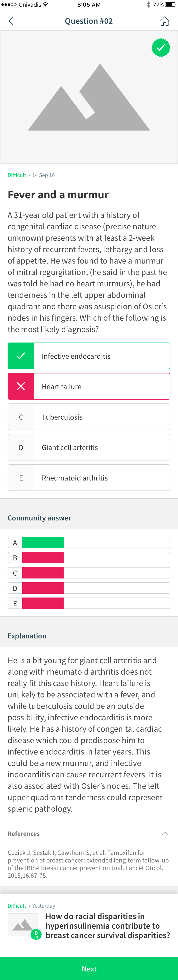
Task: Tap community answer bar B
Action: pyautogui.click(x=89, y=557)
